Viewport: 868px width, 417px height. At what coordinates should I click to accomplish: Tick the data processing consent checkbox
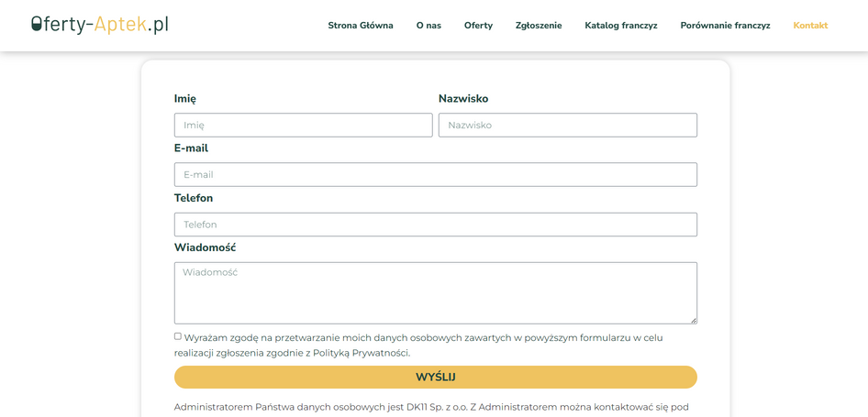point(178,336)
